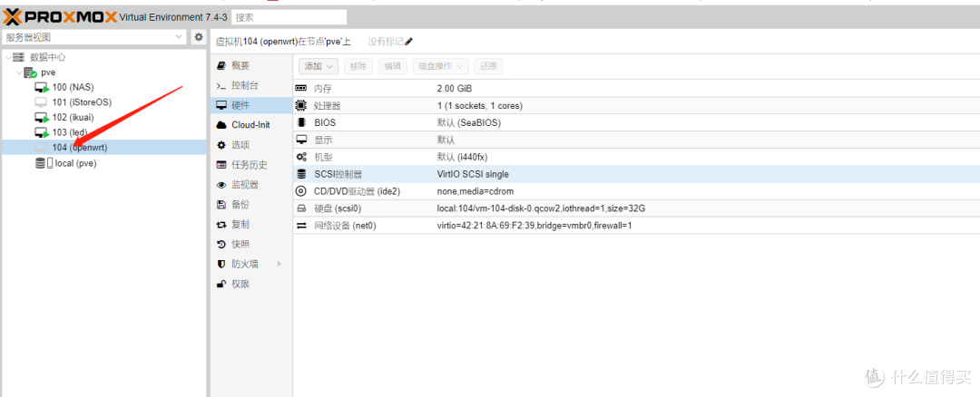Viewport: 980px width, 397px height.
Task: Select the pve node
Action: coord(48,73)
